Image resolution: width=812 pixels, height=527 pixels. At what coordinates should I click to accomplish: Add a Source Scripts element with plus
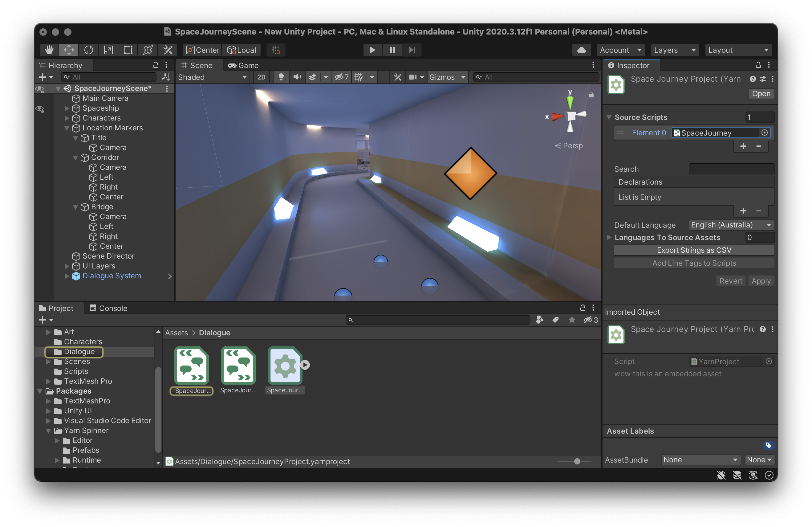(x=743, y=146)
